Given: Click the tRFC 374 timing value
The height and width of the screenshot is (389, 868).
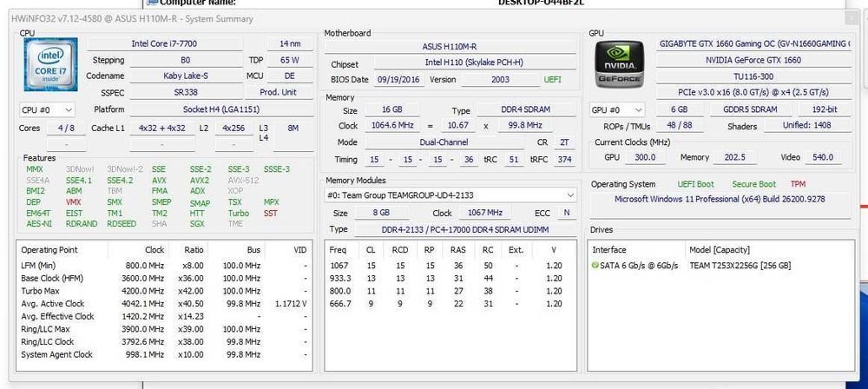Looking at the screenshot, I should tap(564, 160).
